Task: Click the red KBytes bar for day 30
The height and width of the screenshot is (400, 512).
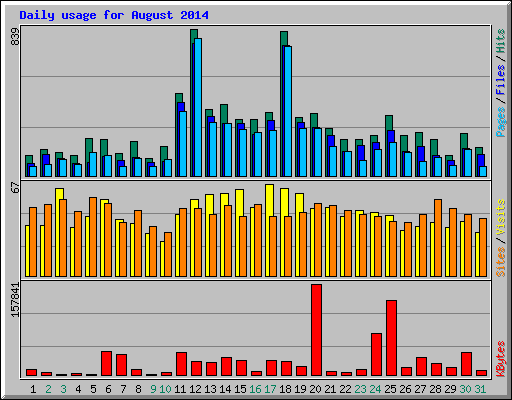Action: point(466,364)
